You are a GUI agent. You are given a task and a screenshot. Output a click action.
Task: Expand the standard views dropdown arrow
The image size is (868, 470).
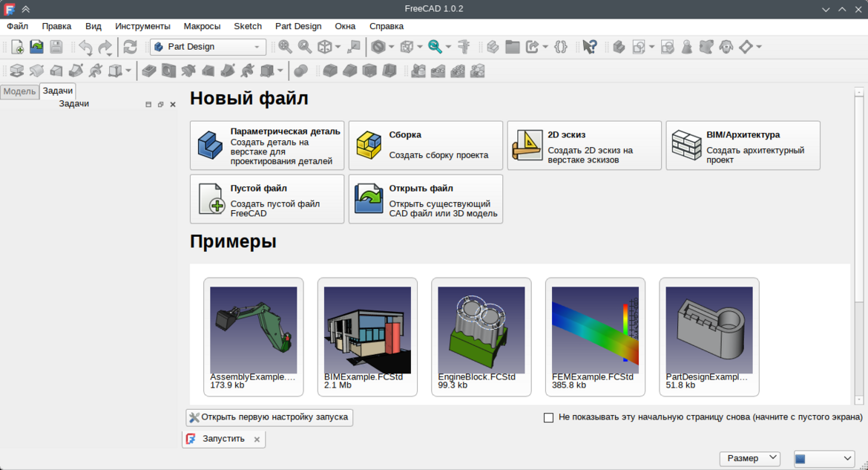[x=338, y=47]
